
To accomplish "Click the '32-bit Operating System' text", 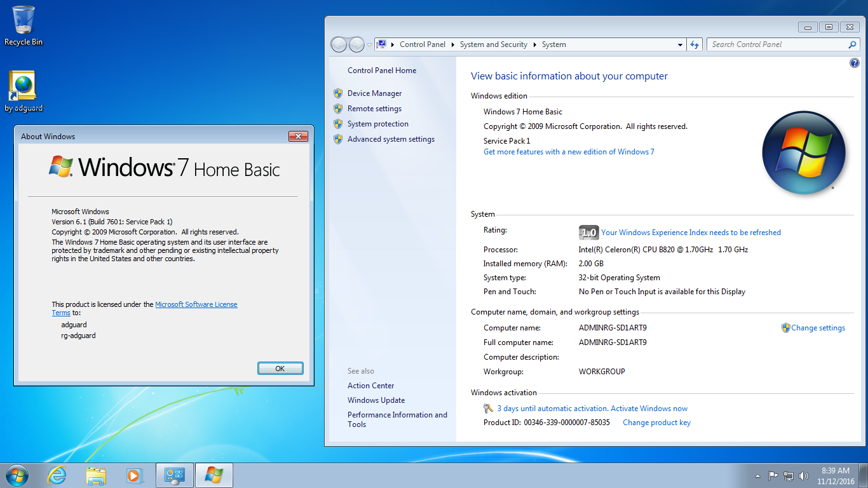I will (x=620, y=278).
